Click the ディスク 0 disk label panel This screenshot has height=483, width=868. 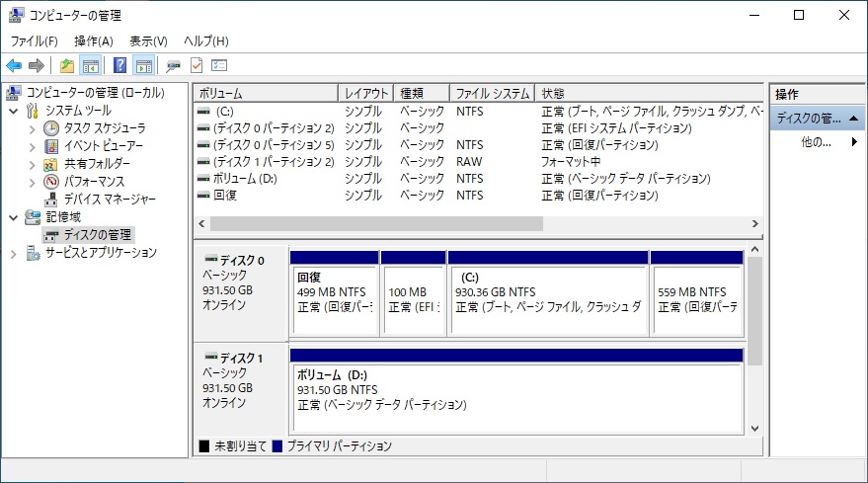[x=241, y=293]
